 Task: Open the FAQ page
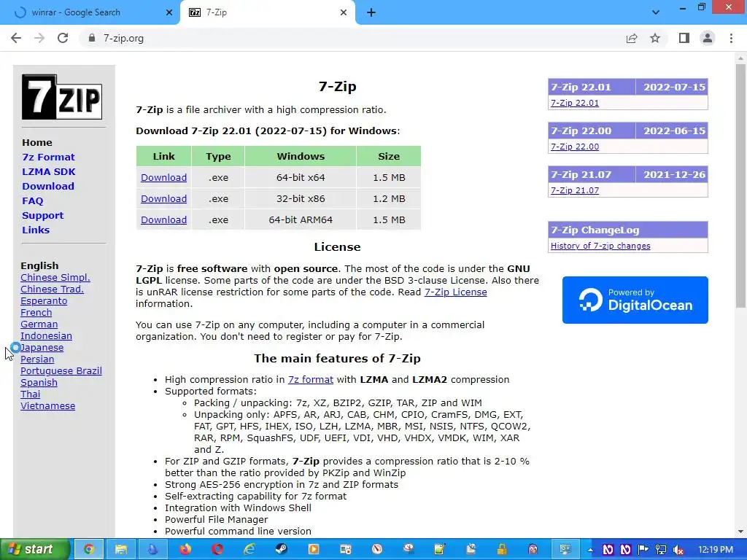tap(32, 201)
